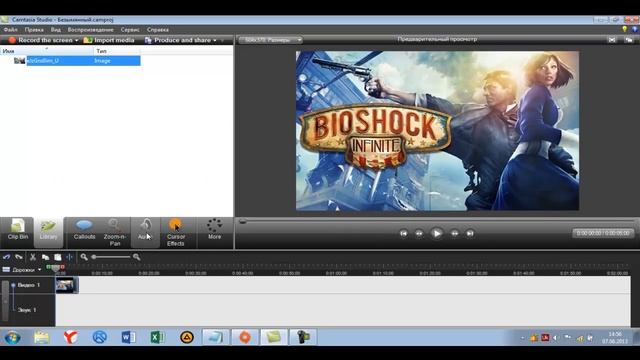Viewport: 640px width, 360px height.
Task: Expand Produce and share dropdown arrow
Action: pyautogui.click(x=215, y=40)
